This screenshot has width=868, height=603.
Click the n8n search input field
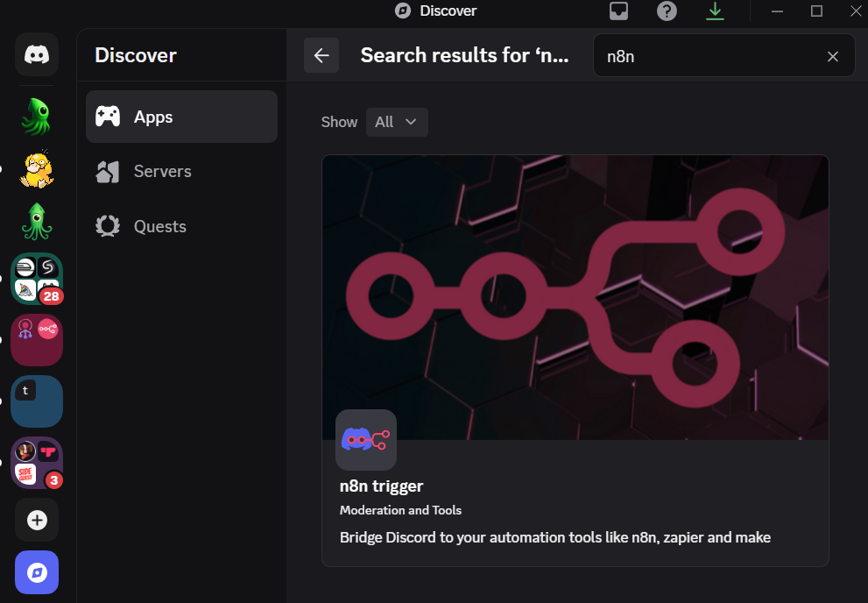[x=723, y=55]
